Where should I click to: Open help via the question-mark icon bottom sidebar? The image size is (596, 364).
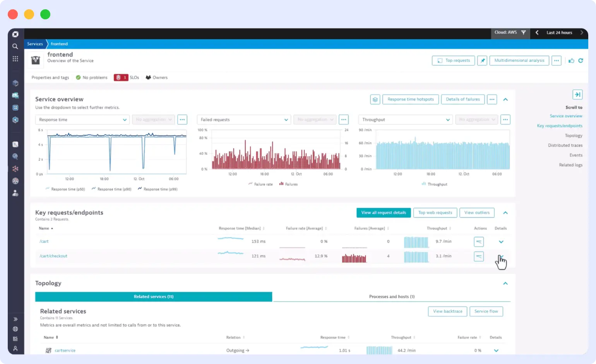coord(15,329)
